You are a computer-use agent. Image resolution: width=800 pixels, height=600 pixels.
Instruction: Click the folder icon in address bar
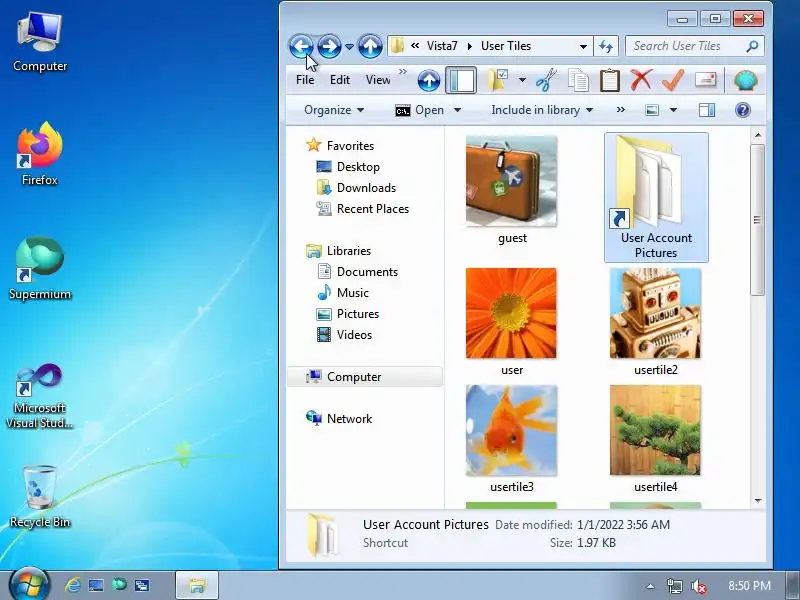(x=397, y=46)
